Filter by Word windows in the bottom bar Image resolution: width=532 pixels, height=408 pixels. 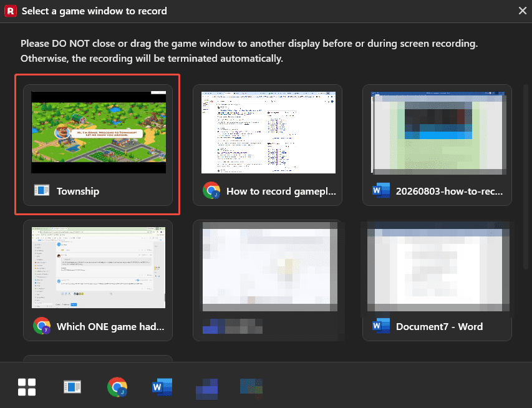162,387
